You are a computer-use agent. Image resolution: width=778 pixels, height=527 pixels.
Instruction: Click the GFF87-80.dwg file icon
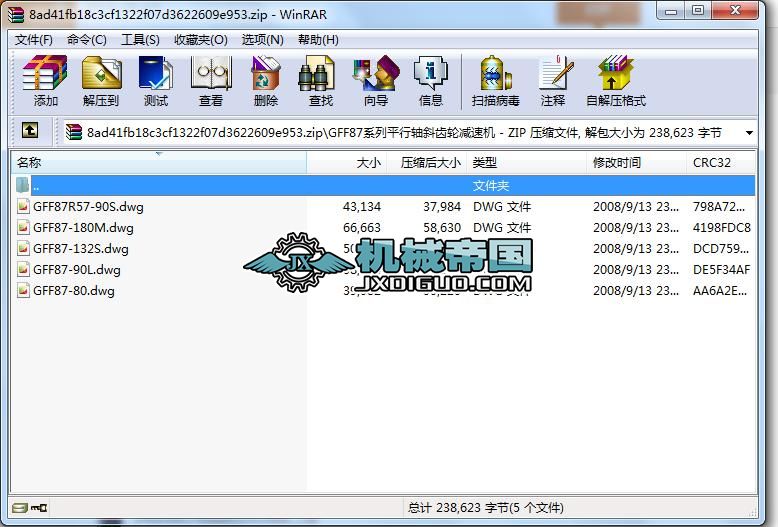click(23, 290)
